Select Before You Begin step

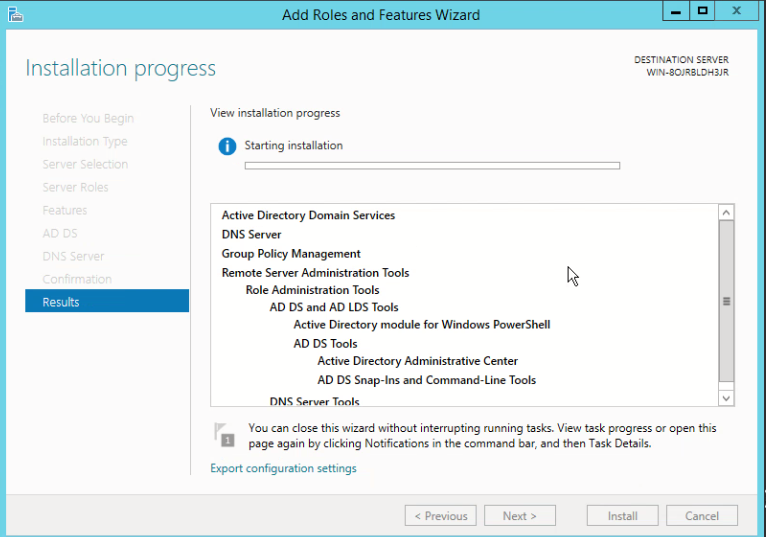coord(88,118)
